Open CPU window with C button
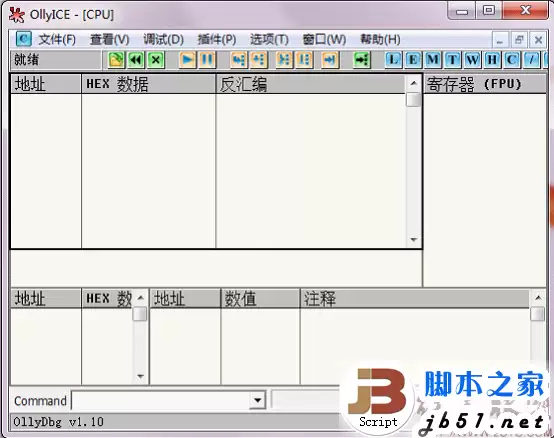Screen dimensions: 554x438 pos(512,60)
